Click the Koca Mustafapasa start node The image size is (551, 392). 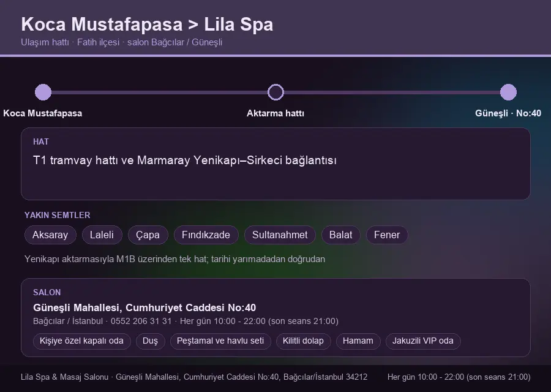[x=43, y=92]
